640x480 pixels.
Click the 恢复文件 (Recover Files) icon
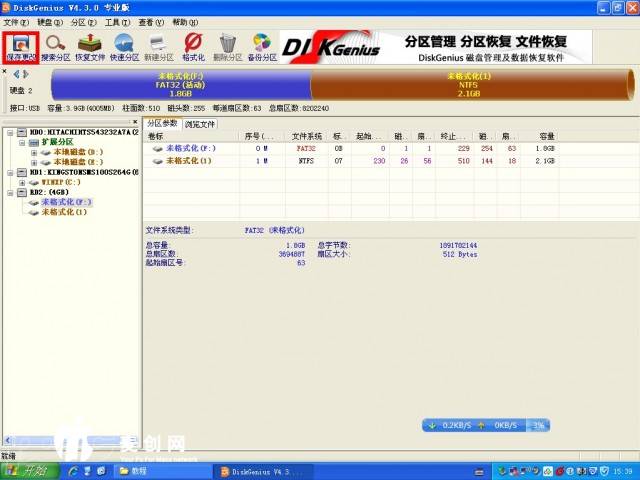pyautogui.click(x=91, y=46)
